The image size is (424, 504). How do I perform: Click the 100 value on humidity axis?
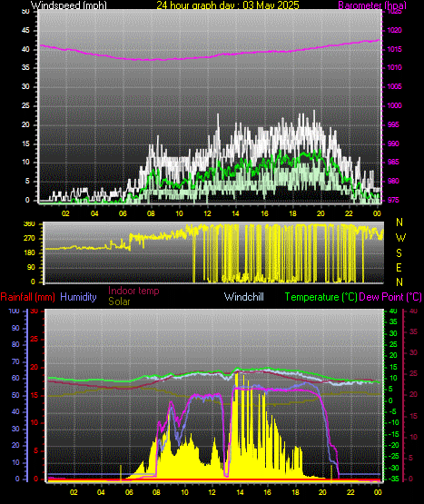[x=15, y=311]
